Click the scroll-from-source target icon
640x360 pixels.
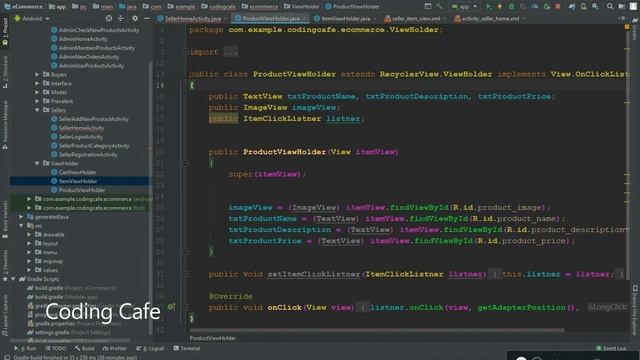click(x=109, y=18)
